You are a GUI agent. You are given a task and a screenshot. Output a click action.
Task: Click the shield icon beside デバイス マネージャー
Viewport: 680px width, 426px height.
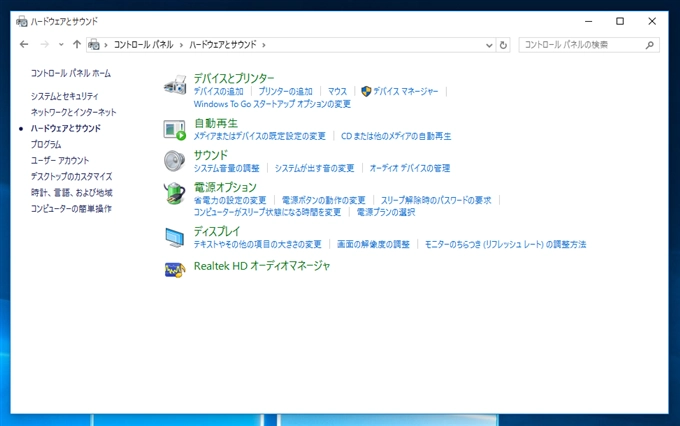366,91
